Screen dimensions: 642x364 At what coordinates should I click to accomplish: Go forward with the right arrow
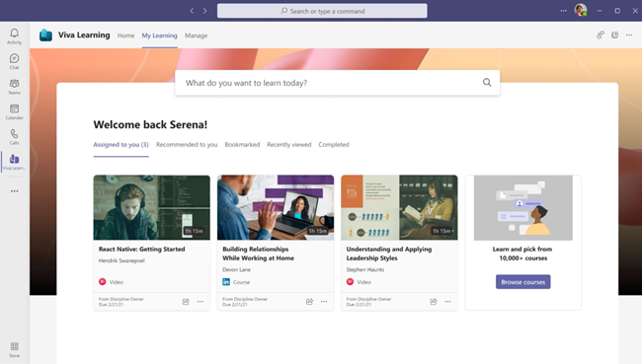point(204,11)
